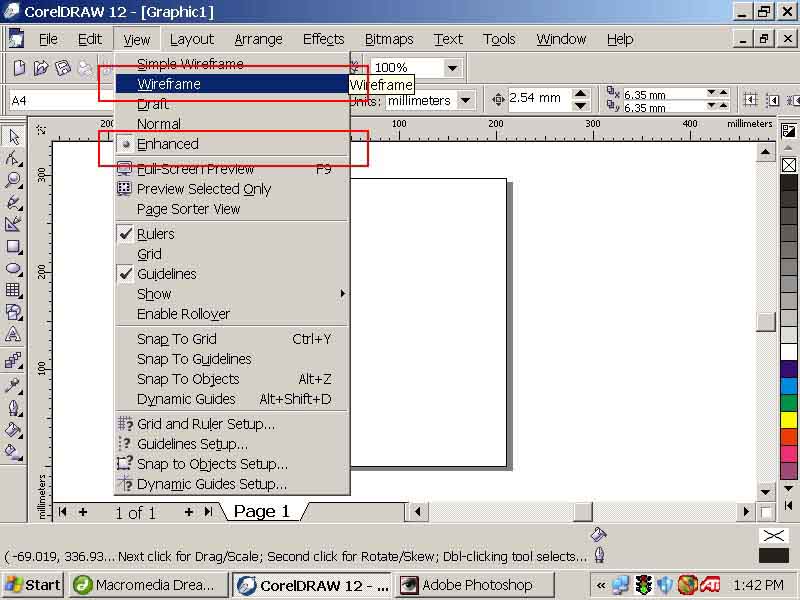Click the nudge offset 2.54 mm field
Viewport: 800px width, 600px height.
(x=539, y=98)
